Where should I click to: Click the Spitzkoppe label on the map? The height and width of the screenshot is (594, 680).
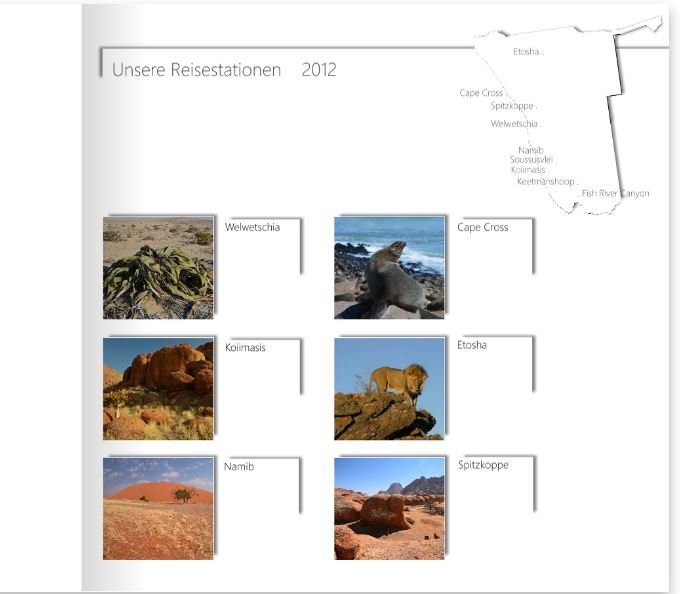512,106
